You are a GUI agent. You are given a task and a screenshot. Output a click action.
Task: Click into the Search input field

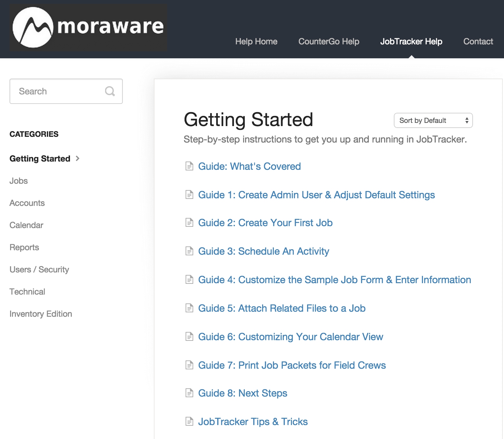click(66, 91)
